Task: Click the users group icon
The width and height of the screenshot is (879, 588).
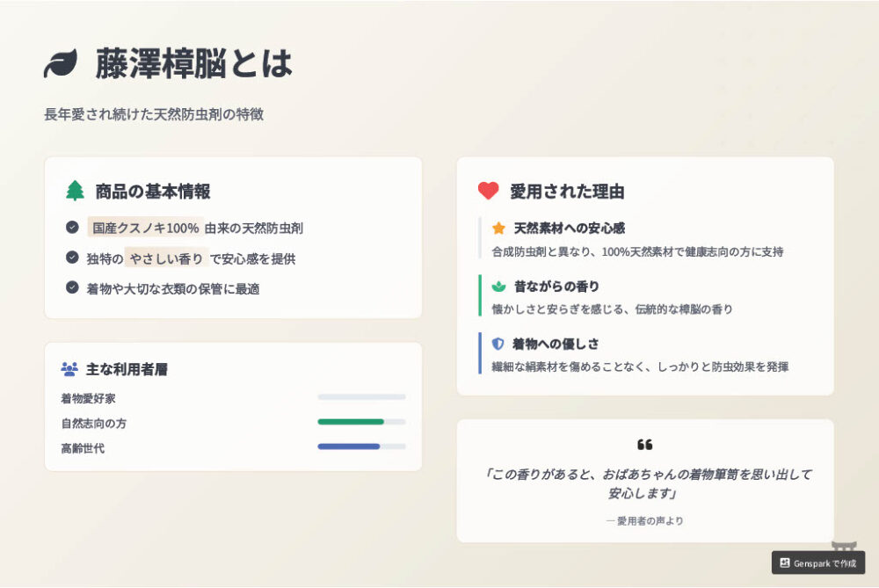Action: pos(69,369)
